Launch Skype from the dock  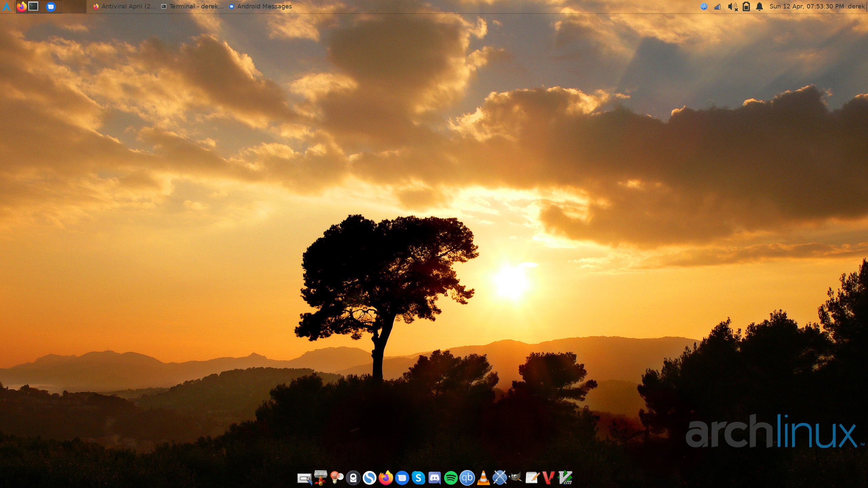418,478
